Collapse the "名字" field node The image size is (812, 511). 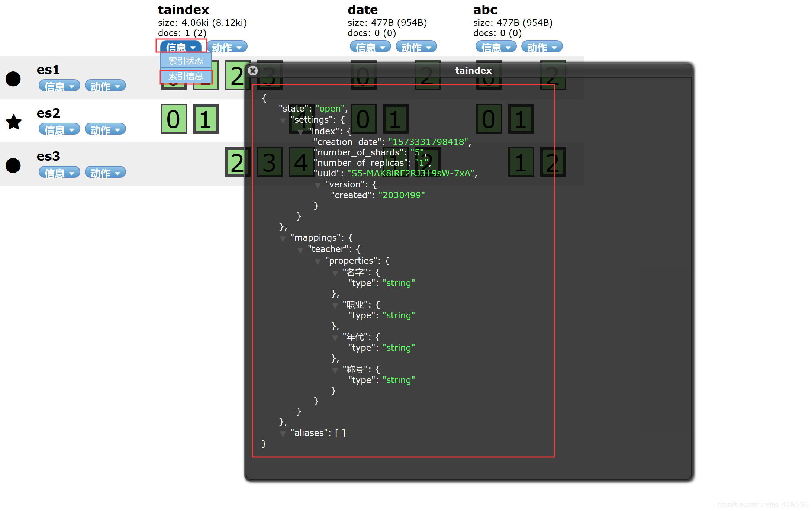335,273
